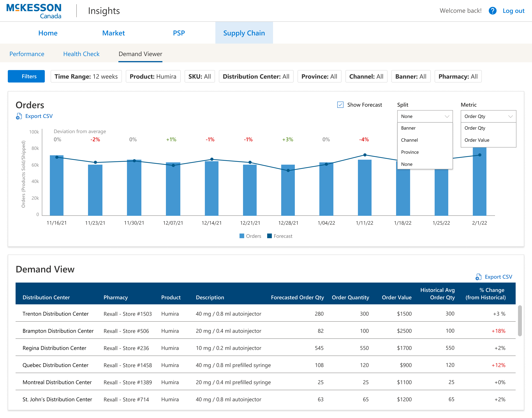Click the McKesson Canada logo
The image size is (532, 418).
[34, 11]
